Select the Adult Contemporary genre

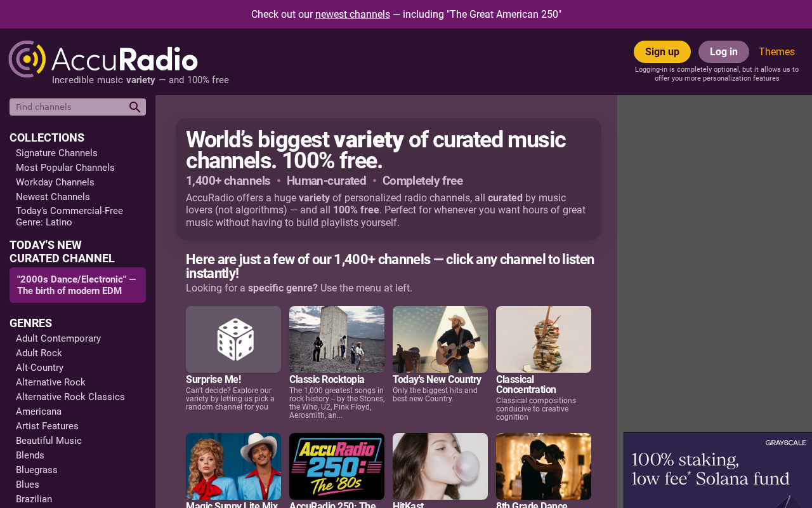pyautogui.click(x=58, y=338)
